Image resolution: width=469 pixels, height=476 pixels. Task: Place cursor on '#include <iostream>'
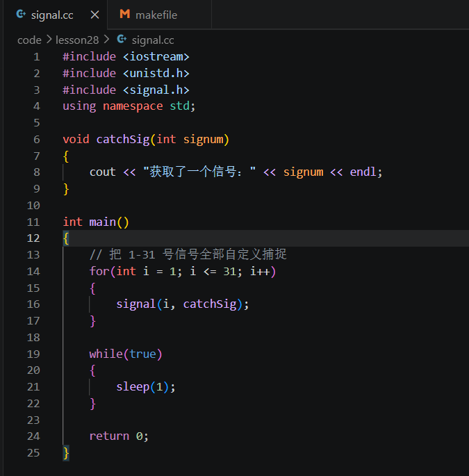[126, 57]
